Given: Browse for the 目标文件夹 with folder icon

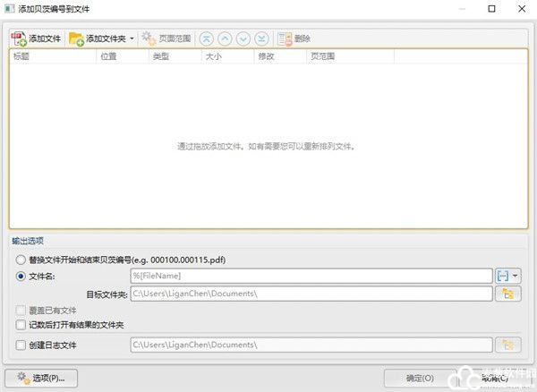Looking at the screenshot, I should pos(507,294).
